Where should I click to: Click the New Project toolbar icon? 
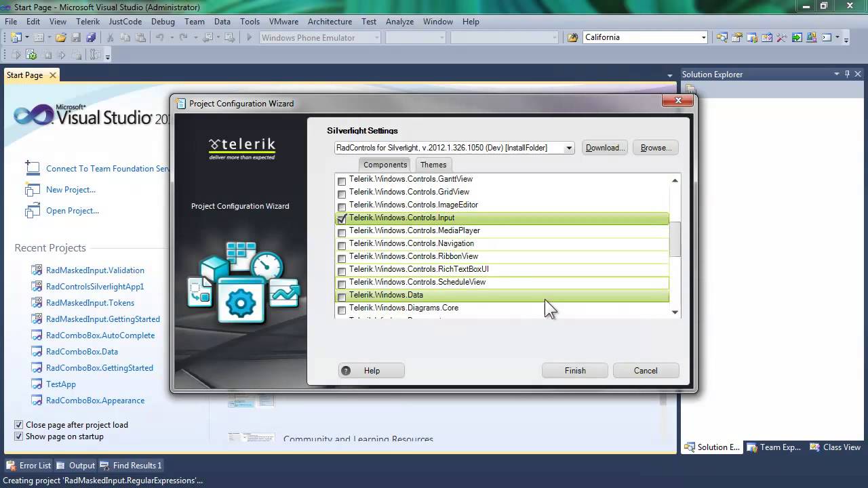point(16,38)
